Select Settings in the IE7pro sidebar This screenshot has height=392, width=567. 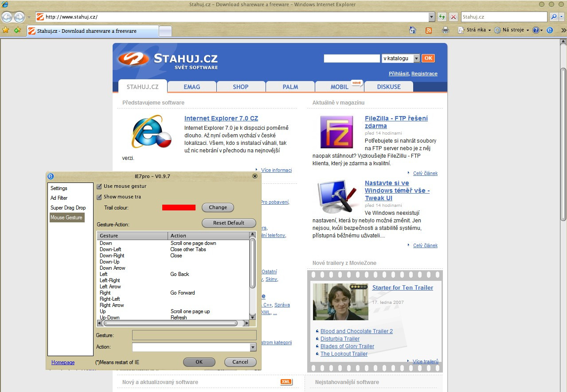click(x=59, y=188)
